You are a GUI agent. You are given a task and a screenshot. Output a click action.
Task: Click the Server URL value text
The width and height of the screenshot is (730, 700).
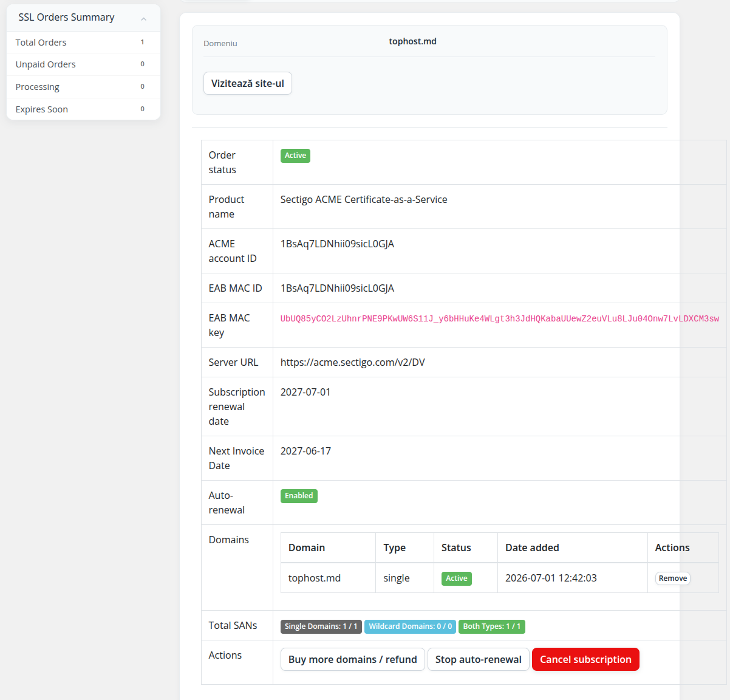pos(353,362)
